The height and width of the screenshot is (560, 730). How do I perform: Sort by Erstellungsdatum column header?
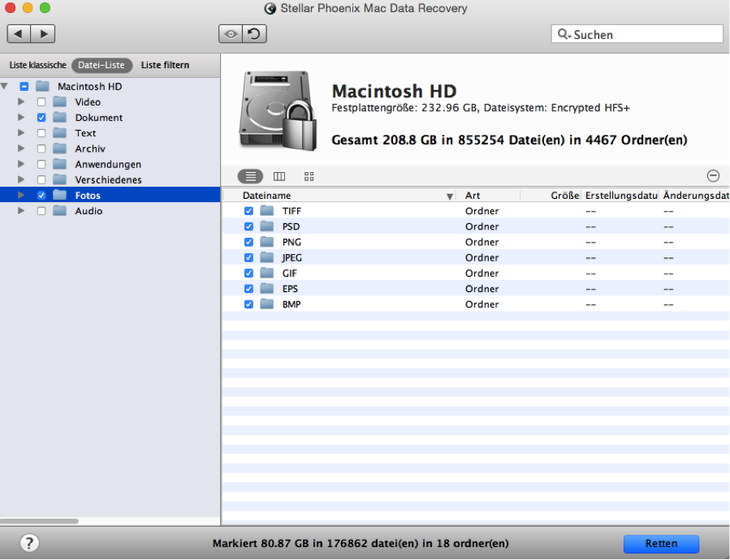click(x=620, y=196)
